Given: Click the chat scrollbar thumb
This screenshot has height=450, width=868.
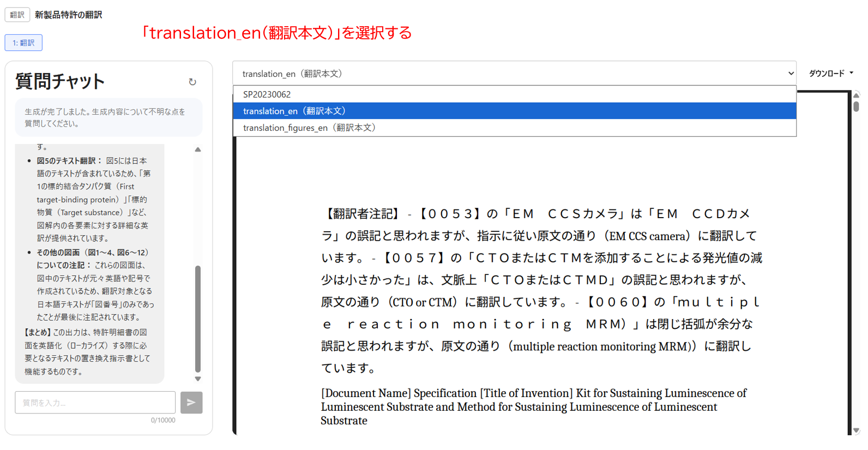Looking at the screenshot, I should click(198, 319).
